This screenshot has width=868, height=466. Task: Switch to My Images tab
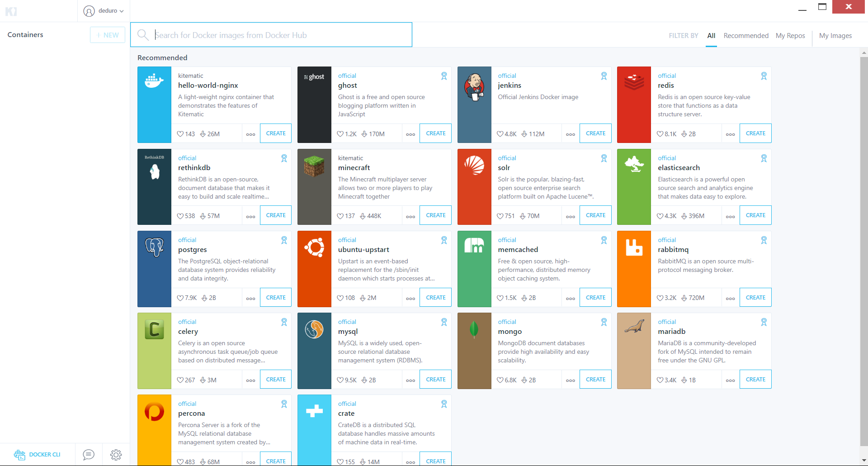click(835, 36)
